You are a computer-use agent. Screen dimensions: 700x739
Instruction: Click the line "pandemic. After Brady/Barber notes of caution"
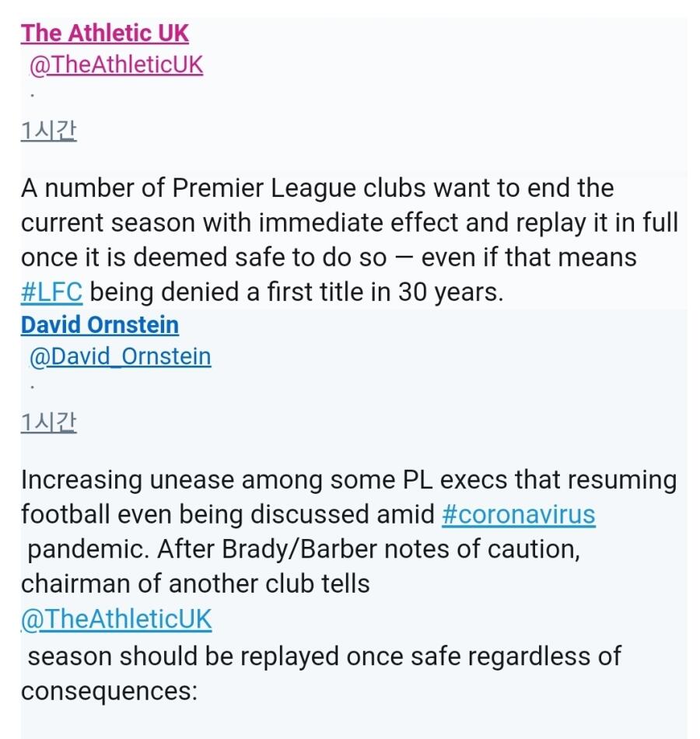(303, 549)
